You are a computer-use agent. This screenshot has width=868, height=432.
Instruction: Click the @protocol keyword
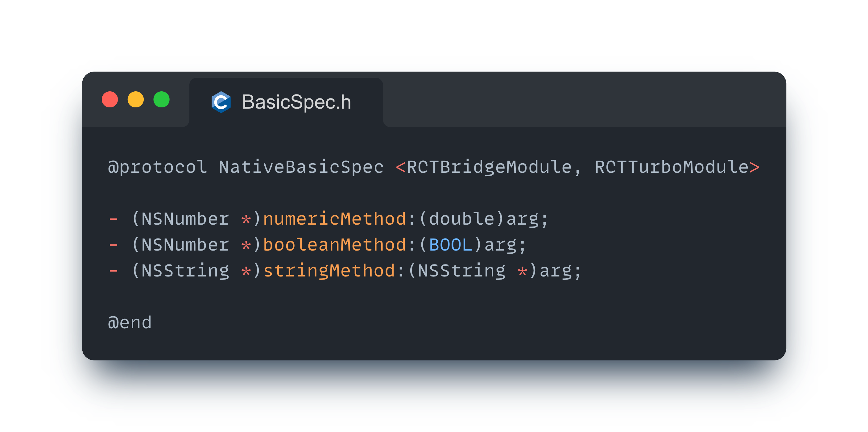point(157,168)
